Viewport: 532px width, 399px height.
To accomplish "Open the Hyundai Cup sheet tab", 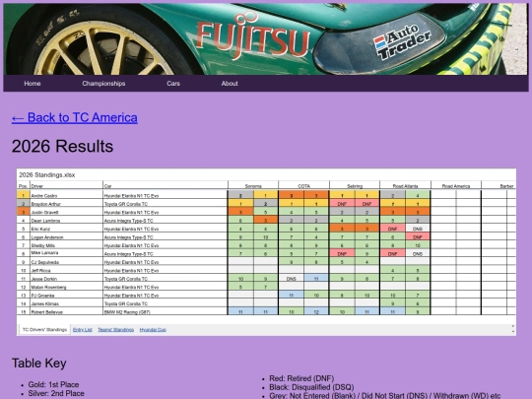I will (153, 329).
